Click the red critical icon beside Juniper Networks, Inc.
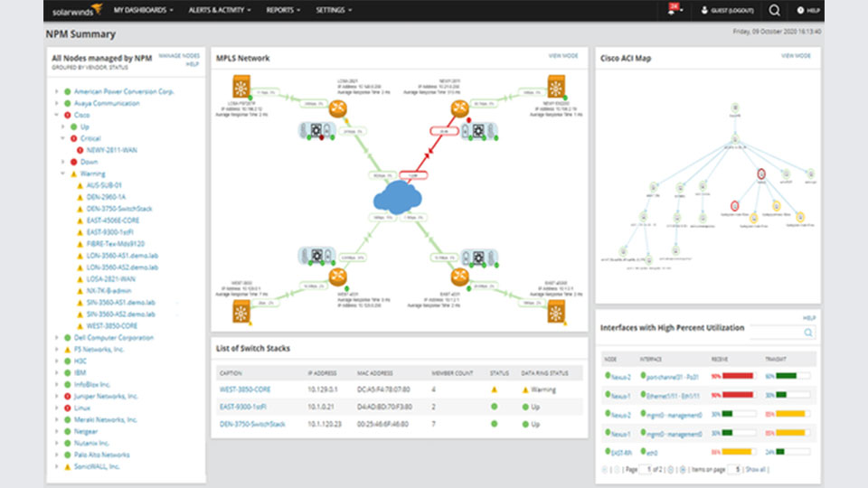This screenshot has width=868, height=488. coord(68,396)
